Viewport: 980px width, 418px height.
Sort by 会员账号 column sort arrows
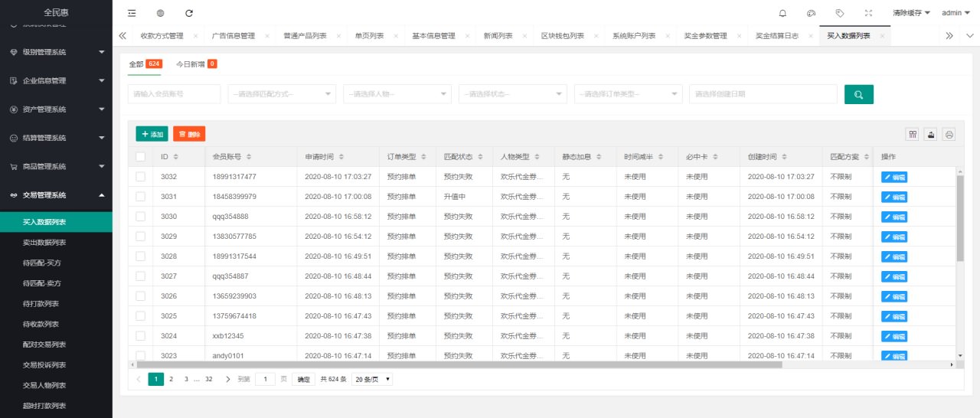[x=249, y=157]
